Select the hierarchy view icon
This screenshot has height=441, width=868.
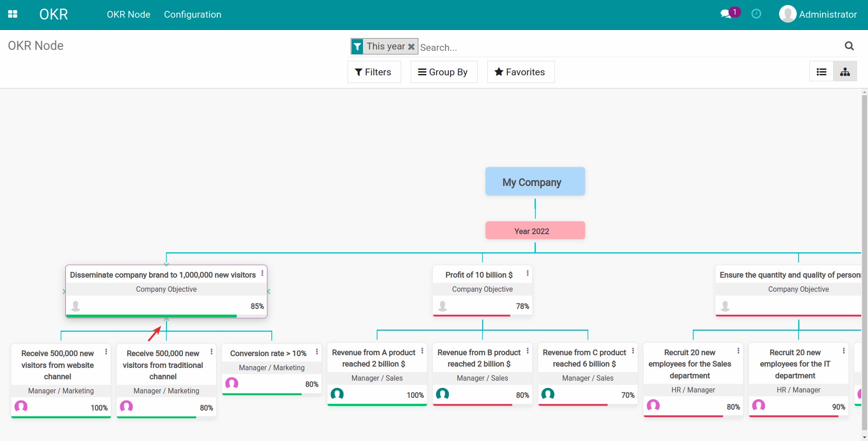click(845, 72)
